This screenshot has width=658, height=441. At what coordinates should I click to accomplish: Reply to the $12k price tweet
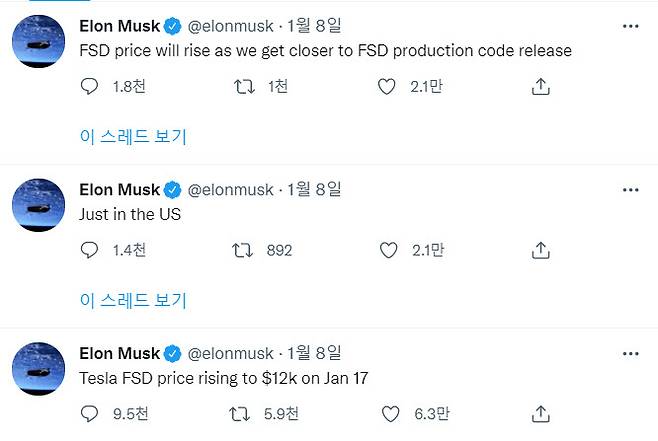89,413
